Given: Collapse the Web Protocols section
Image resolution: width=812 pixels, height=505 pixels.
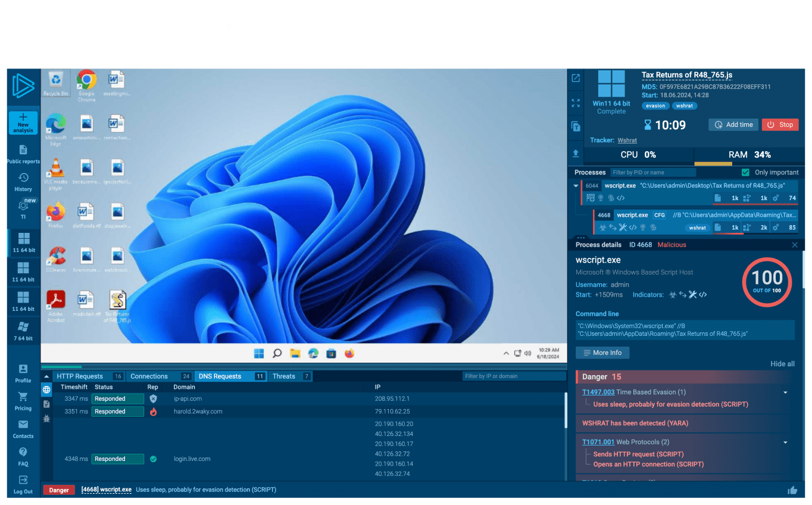Looking at the screenshot, I should click(x=786, y=442).
